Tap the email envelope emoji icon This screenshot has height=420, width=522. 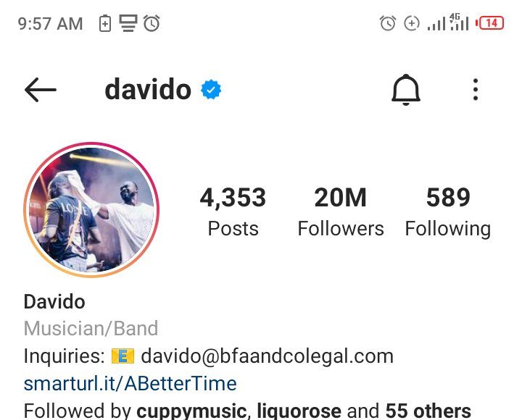click(x=123, y=356)
